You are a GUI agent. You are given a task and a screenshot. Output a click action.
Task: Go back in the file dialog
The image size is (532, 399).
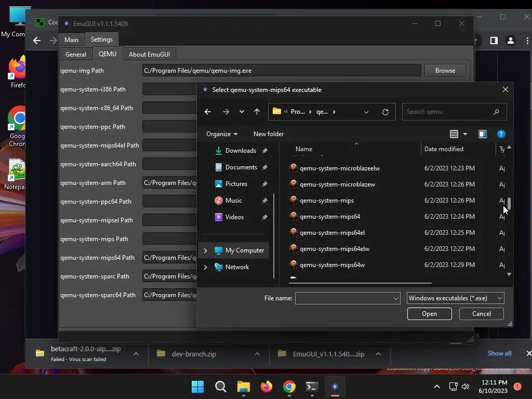208,112
